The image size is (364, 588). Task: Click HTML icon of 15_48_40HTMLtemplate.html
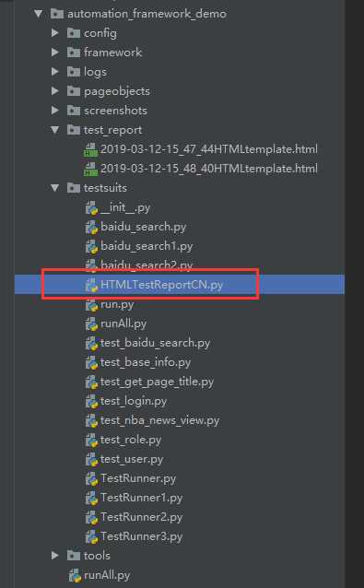click(x=90, y=169)
